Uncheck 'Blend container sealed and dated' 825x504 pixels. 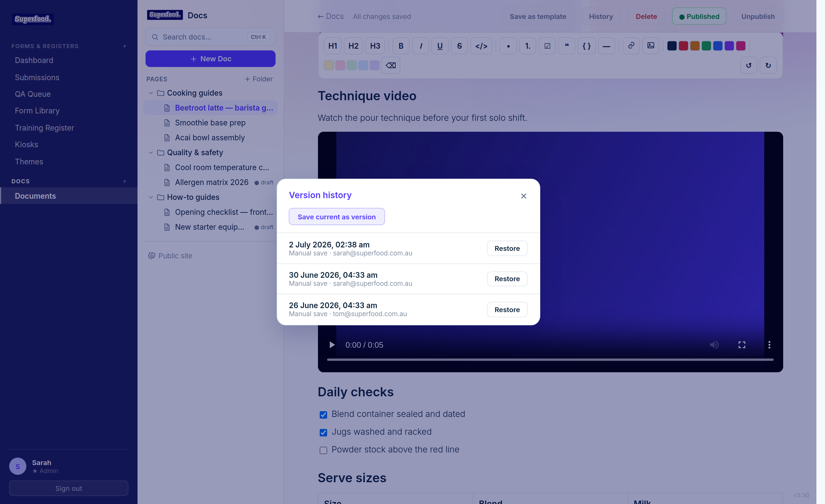[323, 415]
